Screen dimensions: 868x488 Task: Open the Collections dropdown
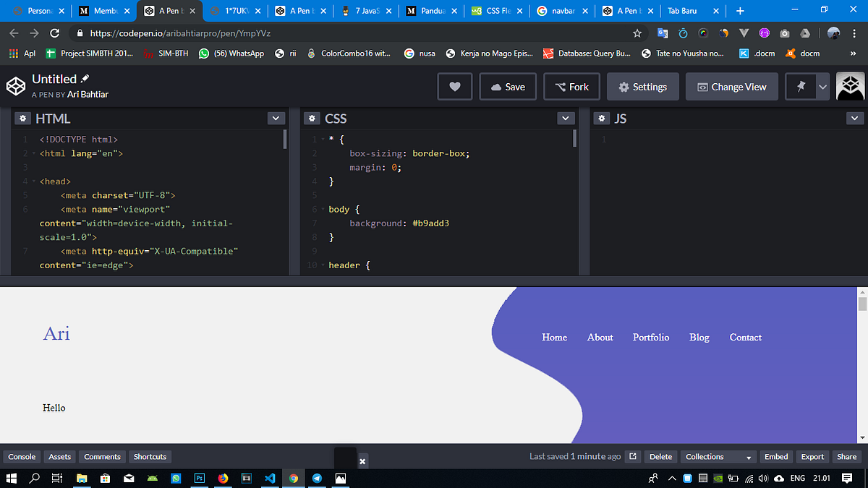pyautogui.click(x=718, y=456)
